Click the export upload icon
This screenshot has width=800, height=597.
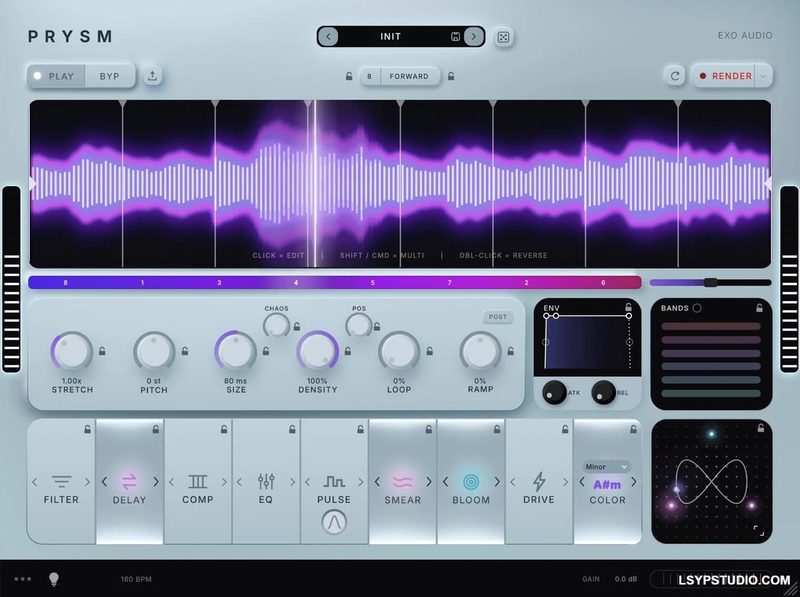(152, 76)
